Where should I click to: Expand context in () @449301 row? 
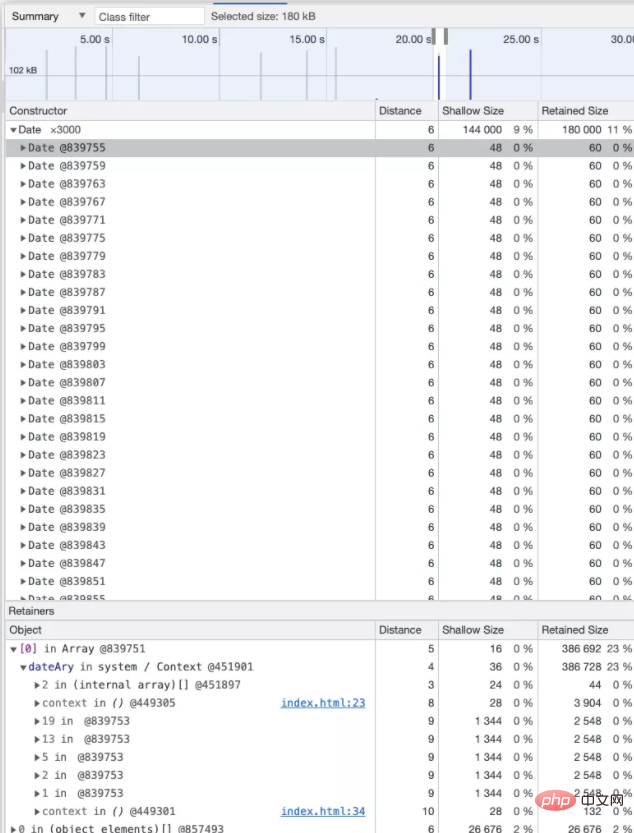(x=37, y=812)
